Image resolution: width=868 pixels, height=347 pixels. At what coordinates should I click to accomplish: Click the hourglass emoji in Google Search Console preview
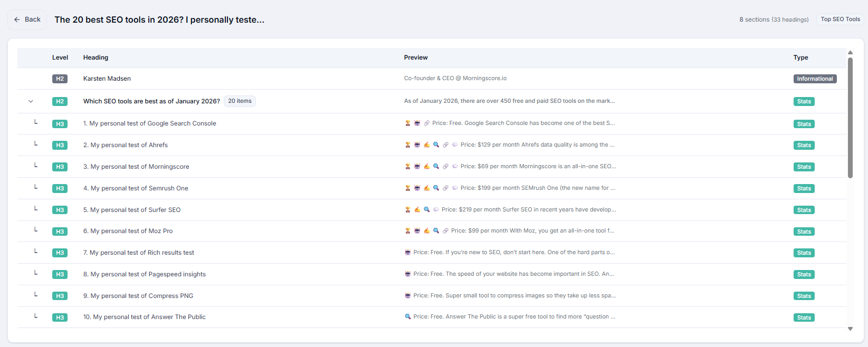pyautogui.click(x=407, y=123)
